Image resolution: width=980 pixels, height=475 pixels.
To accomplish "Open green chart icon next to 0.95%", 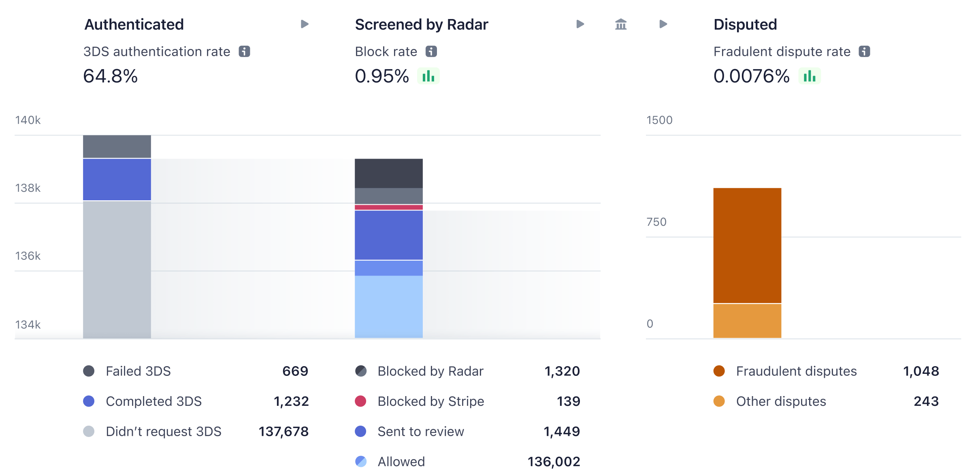I will 428,76.
